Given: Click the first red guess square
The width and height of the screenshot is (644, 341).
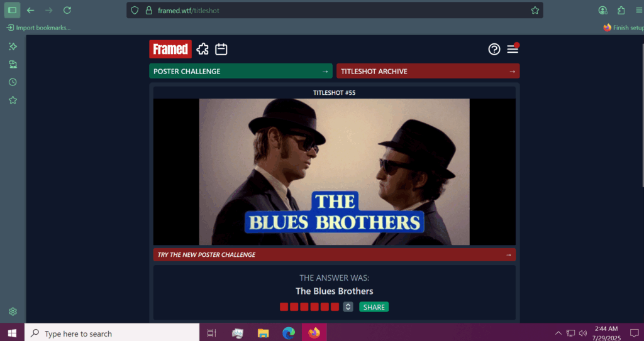Looking at the screenshot, I should pos(284,307).
